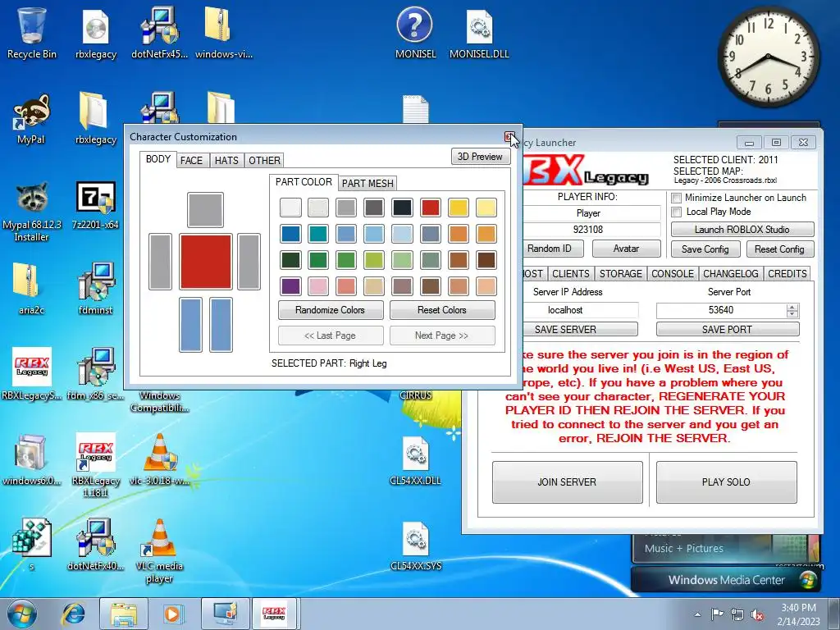Click the 3D Preview button
This screenshot has width=840, height=630.
tap(480, 157)
